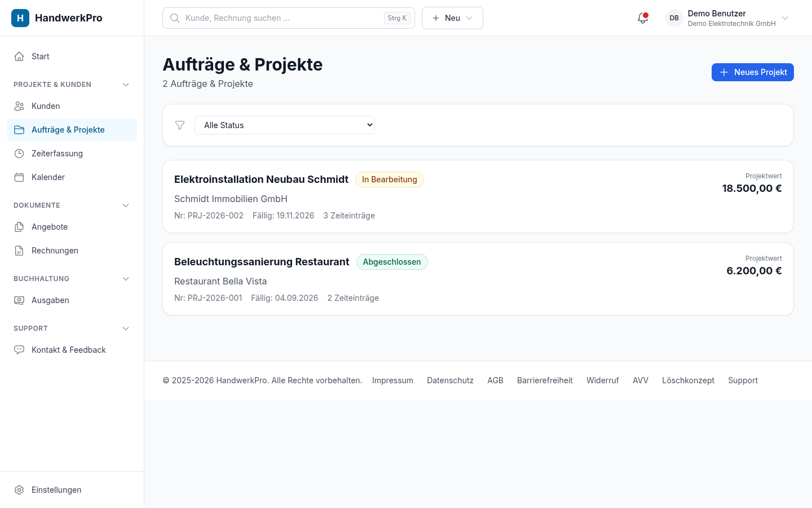
Task: Click the Neues Projekt button
Action: click(x=753, y=72)
